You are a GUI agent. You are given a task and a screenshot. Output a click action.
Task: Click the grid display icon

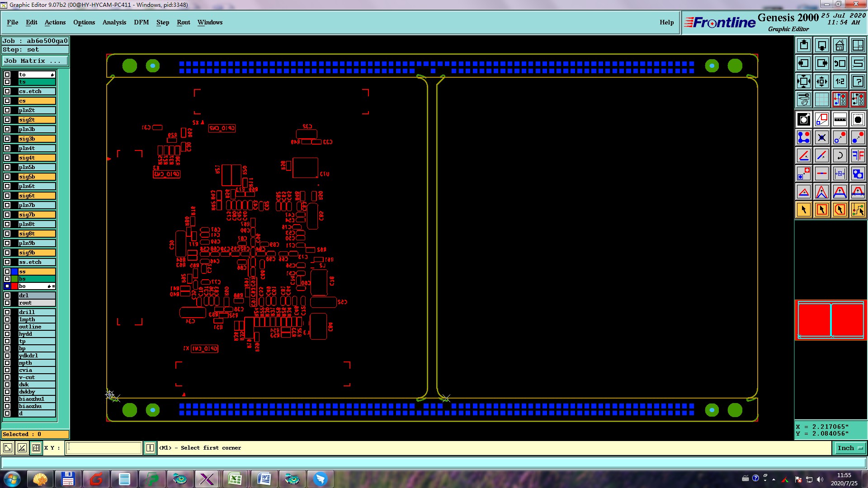pyautogui.click(x=821, y=99)
